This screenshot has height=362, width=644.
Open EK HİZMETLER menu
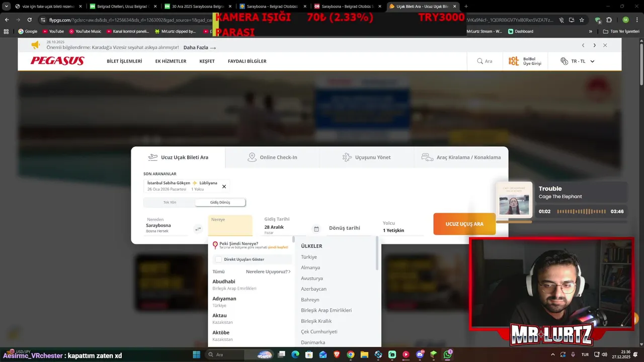[x=171, y=61]
